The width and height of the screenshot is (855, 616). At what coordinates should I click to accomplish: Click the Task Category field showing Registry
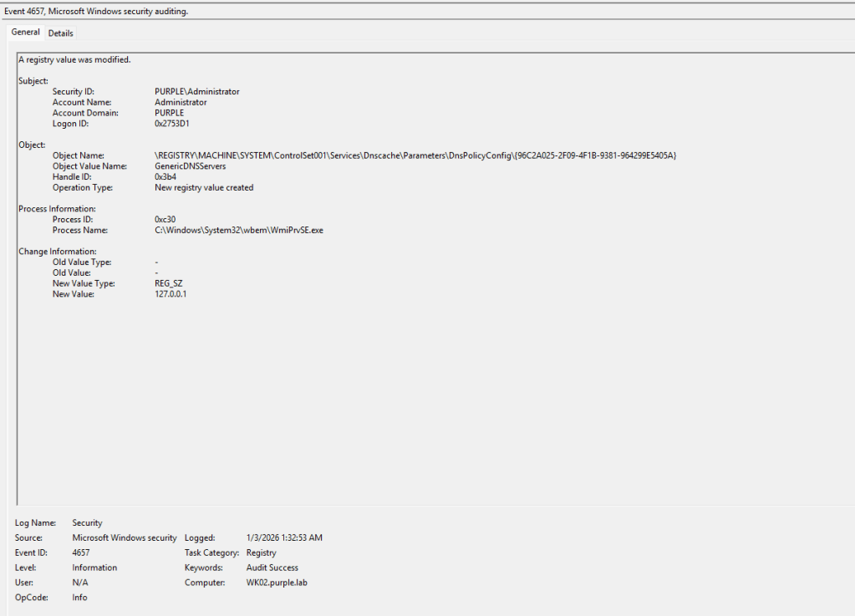(262, 552)
